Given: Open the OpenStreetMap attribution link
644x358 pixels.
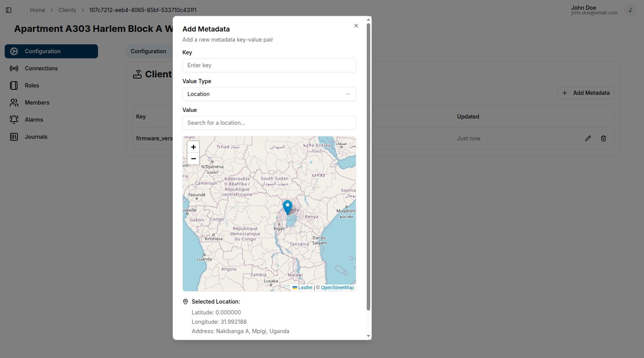Looking at the screenshot, I should click(337, 288).
